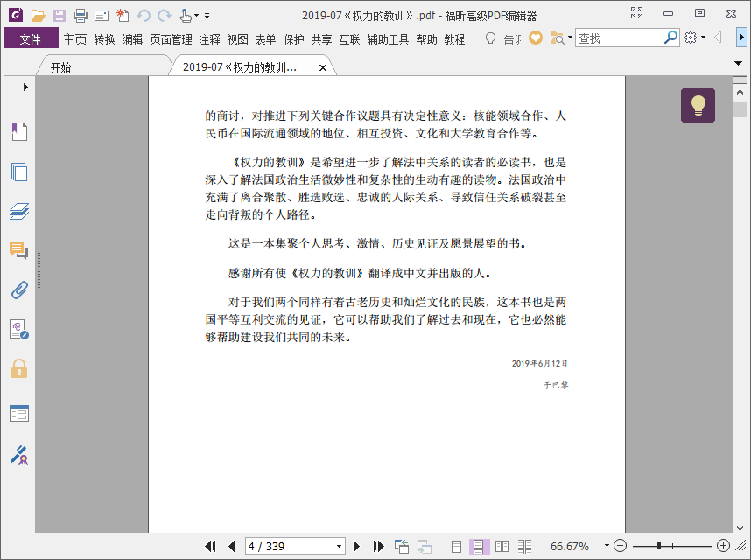
Task: Click the ribbon scroll right arrow
Action: tap(741, 38)
